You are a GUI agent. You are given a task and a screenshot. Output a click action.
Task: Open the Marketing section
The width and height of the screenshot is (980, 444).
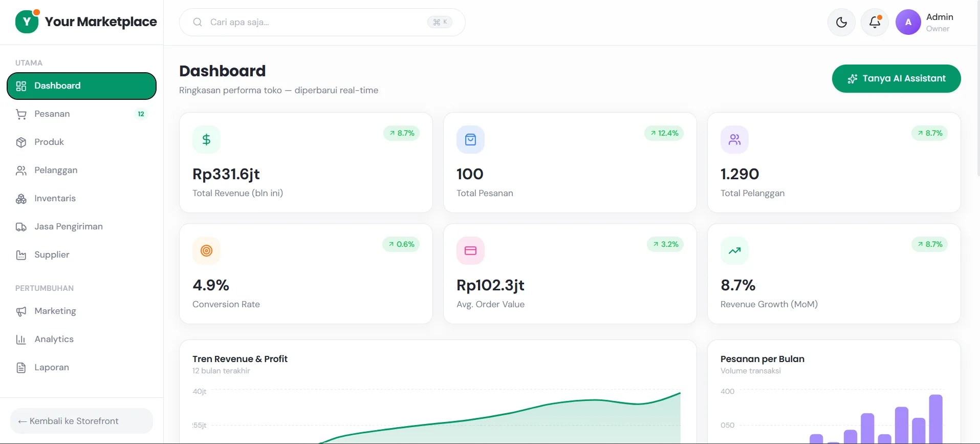click(x=81, y=311)
